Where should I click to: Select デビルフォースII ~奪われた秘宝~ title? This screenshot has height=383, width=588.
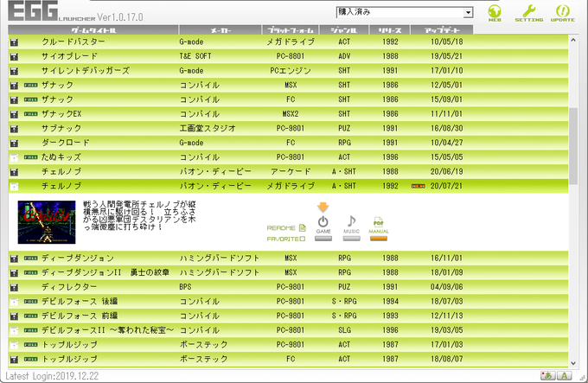[x=107, y=329]
